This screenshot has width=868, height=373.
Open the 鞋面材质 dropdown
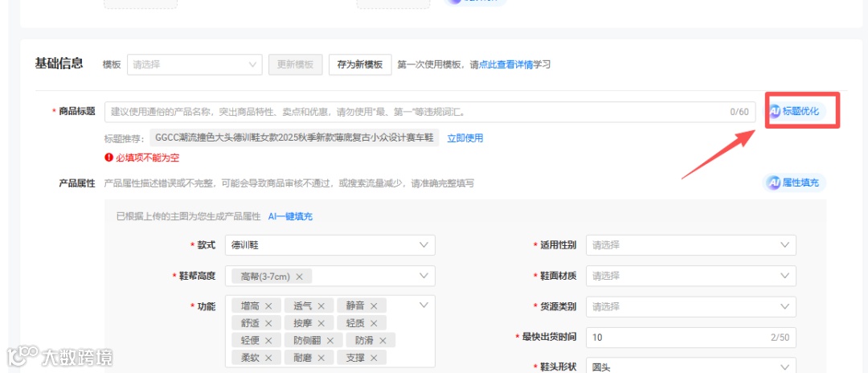pos(691,276)
